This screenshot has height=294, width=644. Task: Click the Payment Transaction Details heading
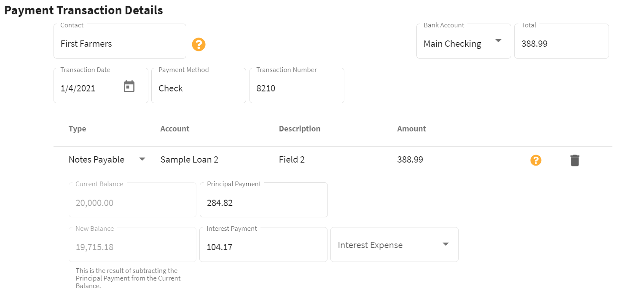83,10
